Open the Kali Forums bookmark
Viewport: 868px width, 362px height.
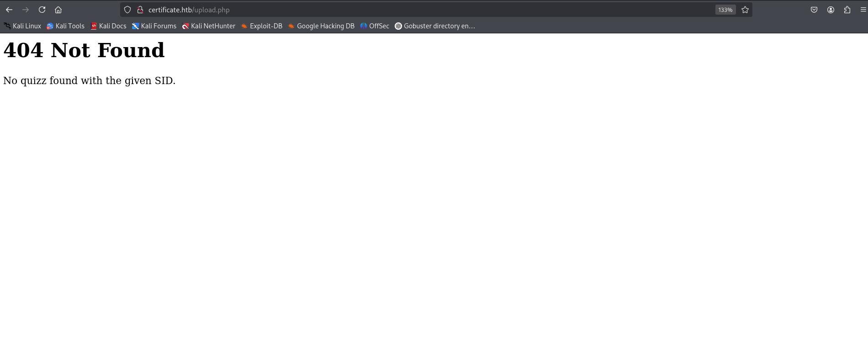click(154, 26)
